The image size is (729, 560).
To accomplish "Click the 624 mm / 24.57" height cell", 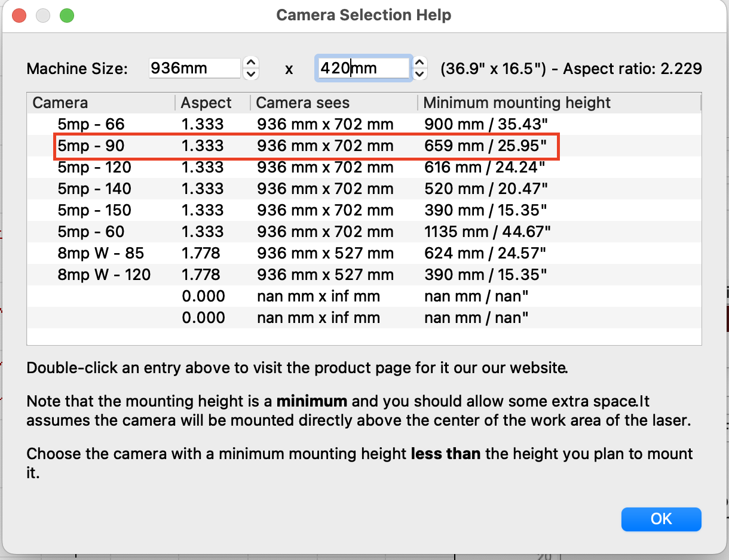I will [485, 253].
